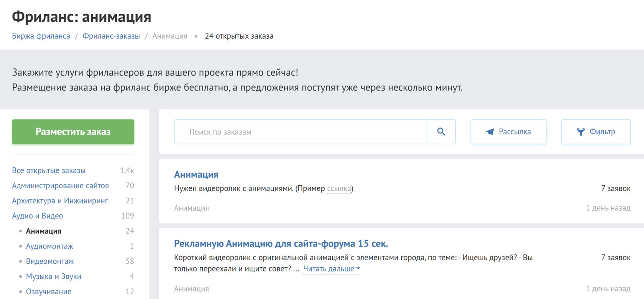
Task: Open the order titled Анимация
Action: tap(196, 175)
